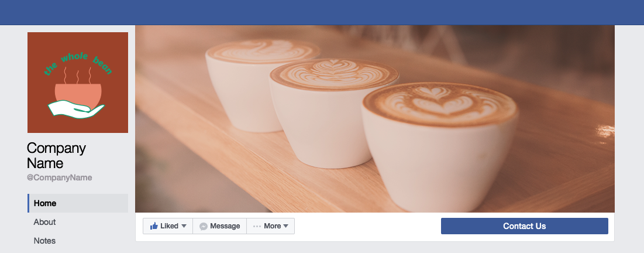Click the Messenger bubble icon
The width and height of the screenshot is (644, 253).
[x=204, y=226]
